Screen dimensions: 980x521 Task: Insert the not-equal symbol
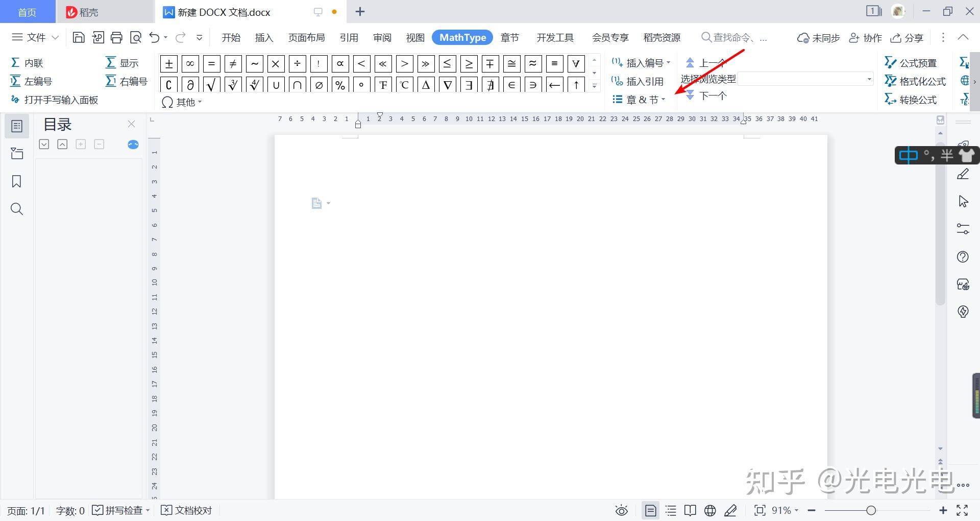click(233, 64)
